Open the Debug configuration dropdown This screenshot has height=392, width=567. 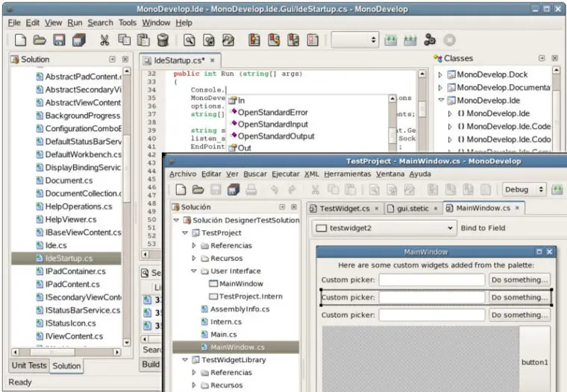524,190
